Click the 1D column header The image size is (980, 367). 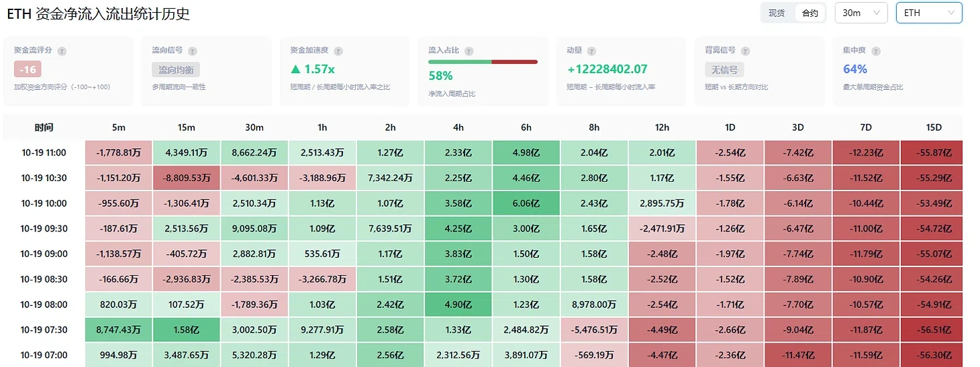click(730, 127)
